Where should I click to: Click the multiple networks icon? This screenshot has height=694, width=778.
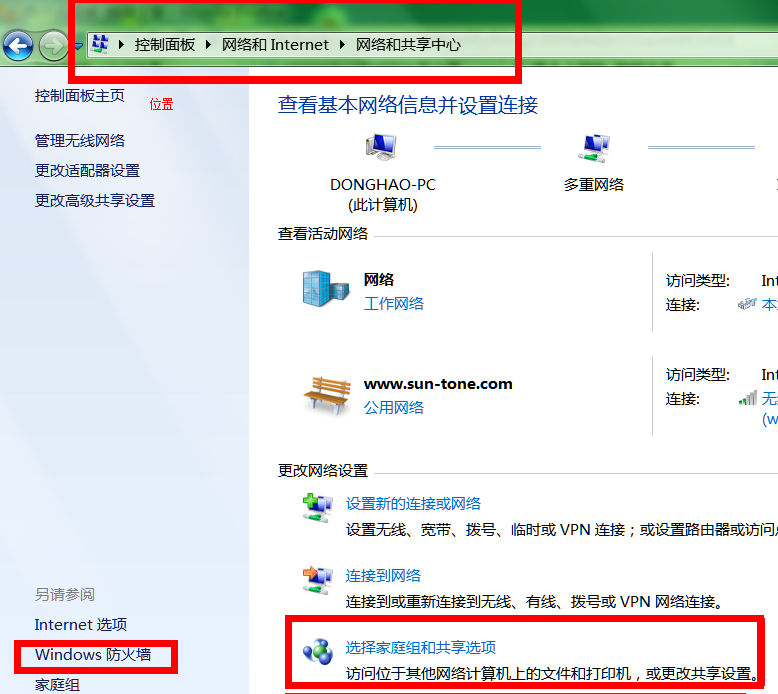pyautogui.click(x=594, y=148)
